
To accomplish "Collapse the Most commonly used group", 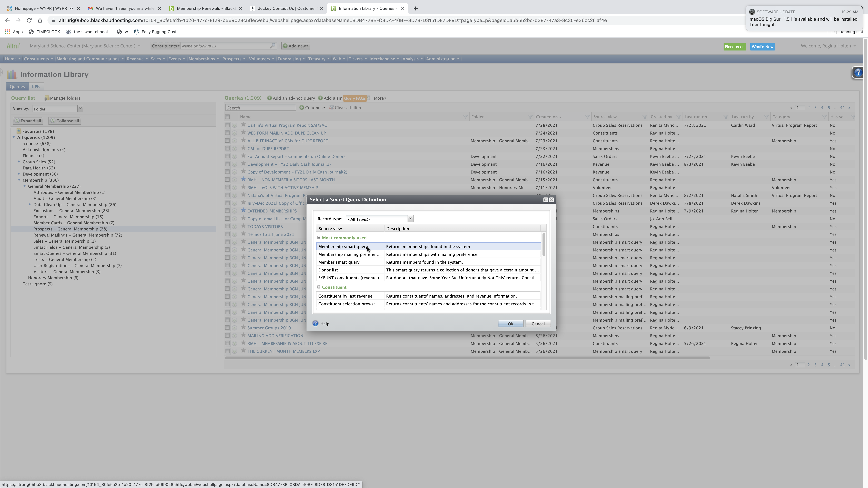I will click(x=319, y=237).
